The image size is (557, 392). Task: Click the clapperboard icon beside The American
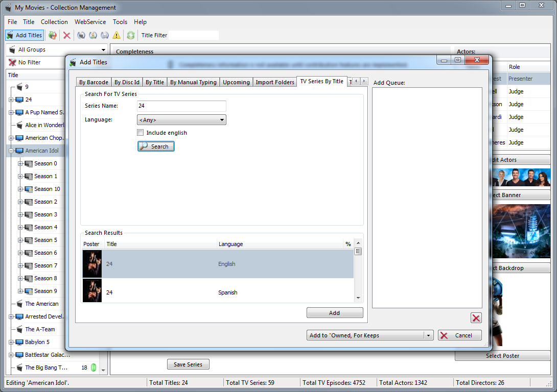19,304
